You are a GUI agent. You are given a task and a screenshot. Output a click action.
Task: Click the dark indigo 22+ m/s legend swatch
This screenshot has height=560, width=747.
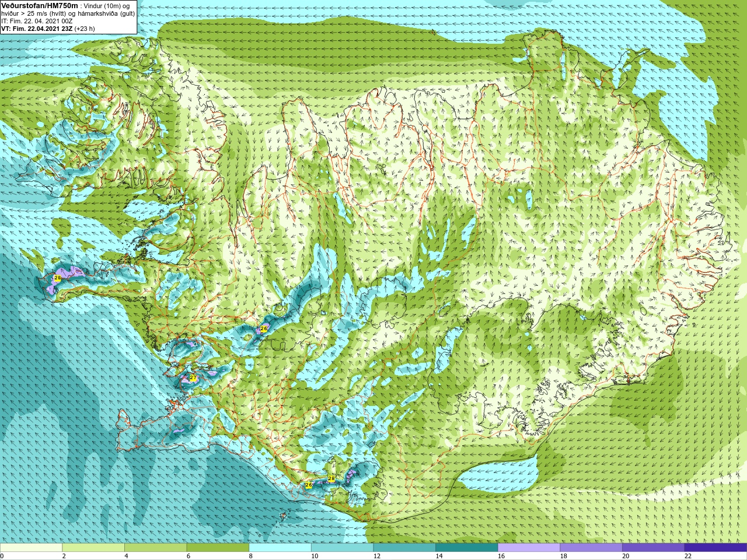click(x=715, y=548)
